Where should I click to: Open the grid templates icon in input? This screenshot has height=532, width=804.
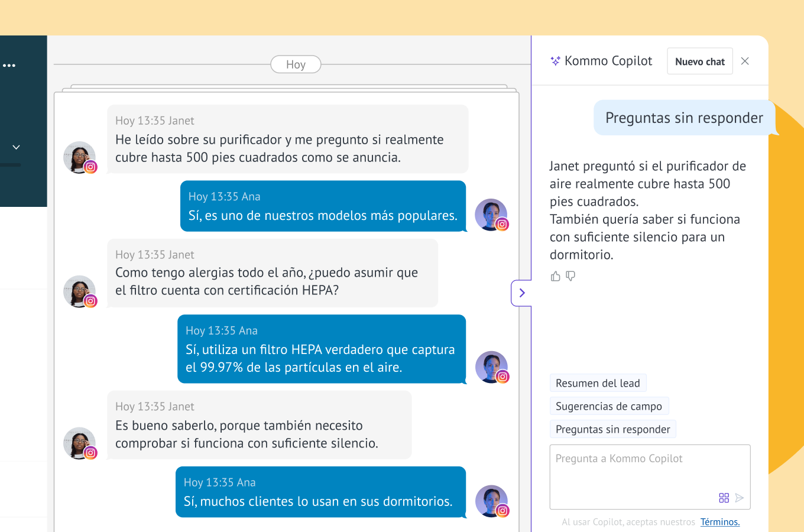[724, 498]
